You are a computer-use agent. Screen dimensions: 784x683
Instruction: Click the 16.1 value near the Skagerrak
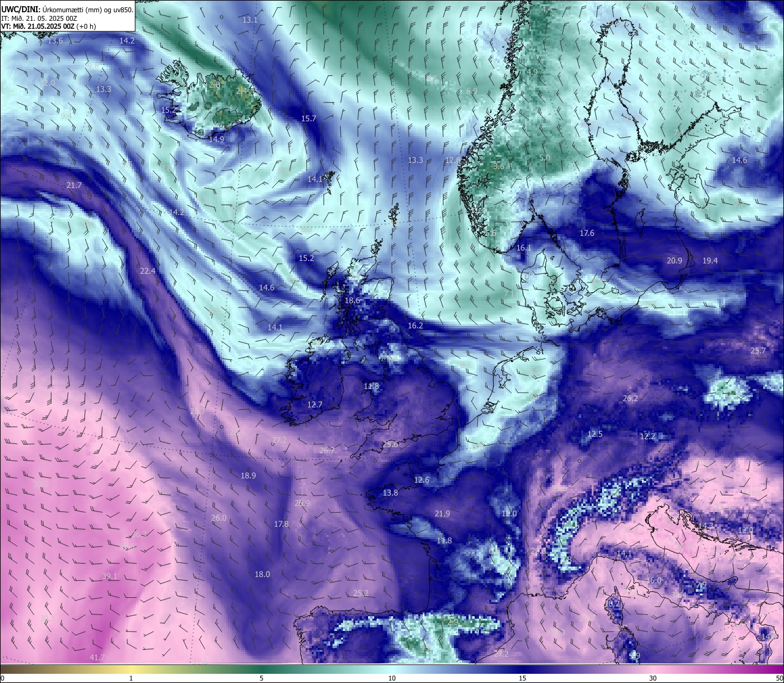[524, 247]
